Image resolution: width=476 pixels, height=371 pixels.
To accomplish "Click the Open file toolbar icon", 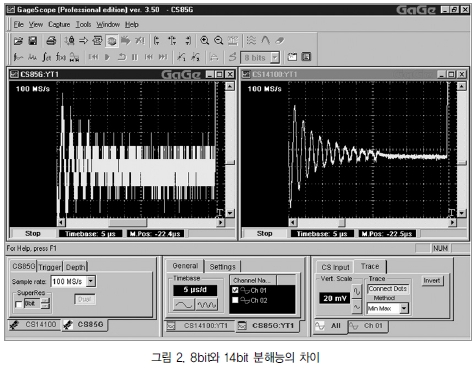I will point(18,41).
